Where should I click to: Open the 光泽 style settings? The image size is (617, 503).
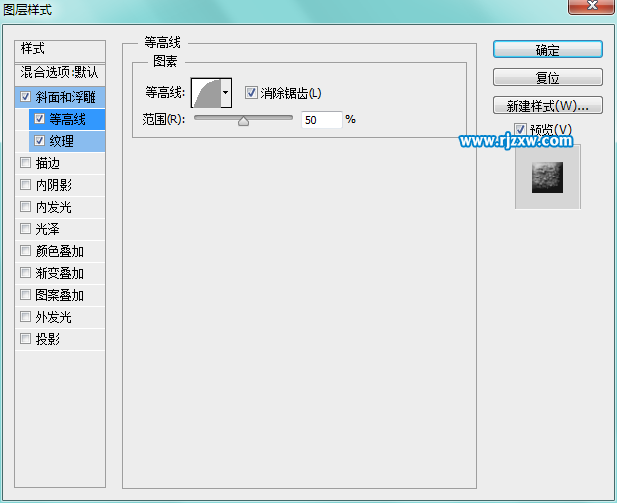click(60, 229)
